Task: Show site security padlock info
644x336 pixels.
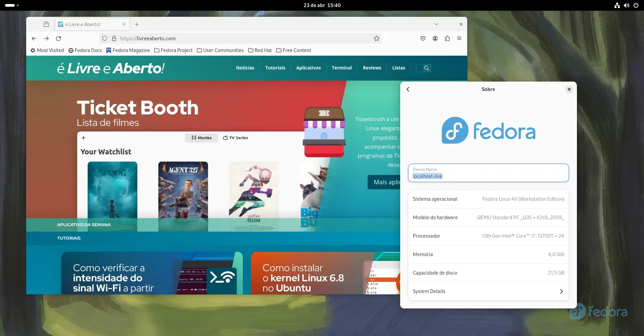Action: 114,38
